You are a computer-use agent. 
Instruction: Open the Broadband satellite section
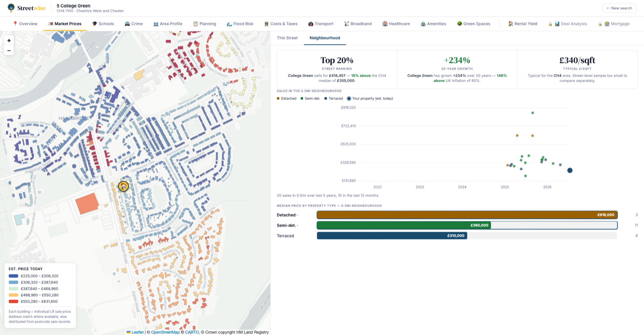(x=358, y=24)
